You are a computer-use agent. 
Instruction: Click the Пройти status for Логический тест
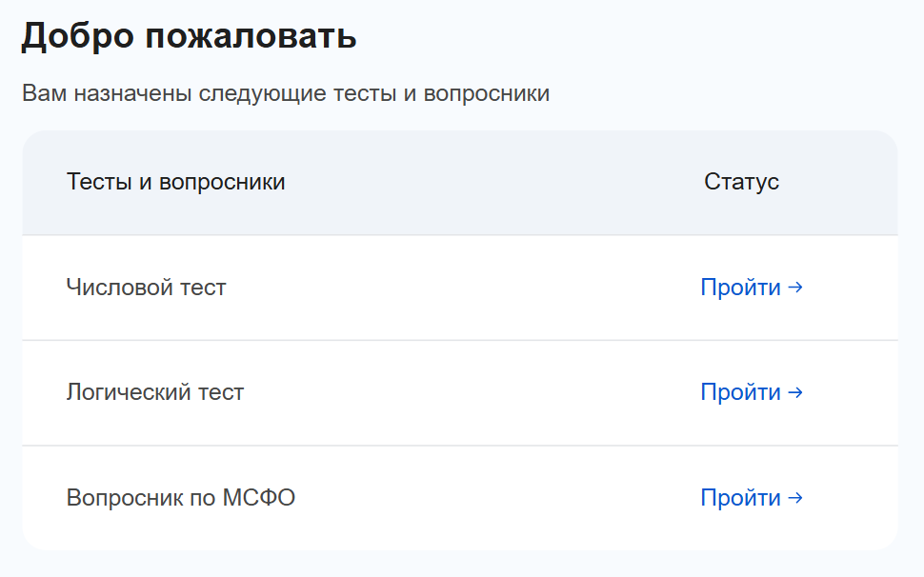tap(753, 391)
